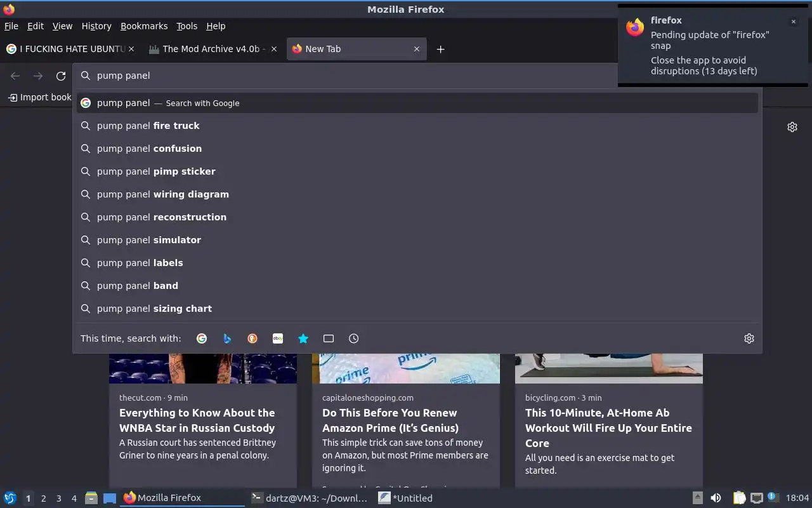Open the Edit menu
Screen dimensions: 812x508
tap(36, 26)
